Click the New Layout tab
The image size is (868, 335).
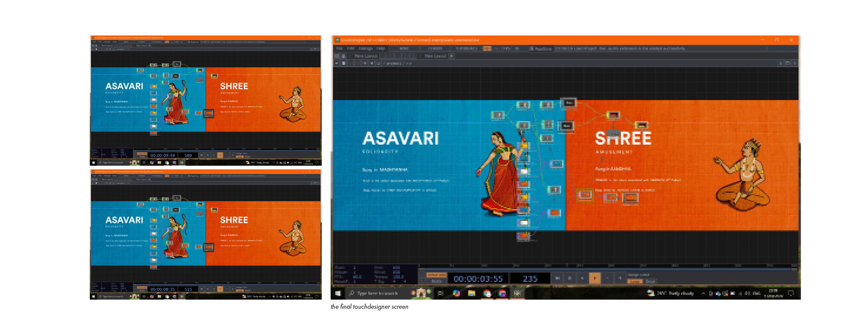click(x=435, y=56)
